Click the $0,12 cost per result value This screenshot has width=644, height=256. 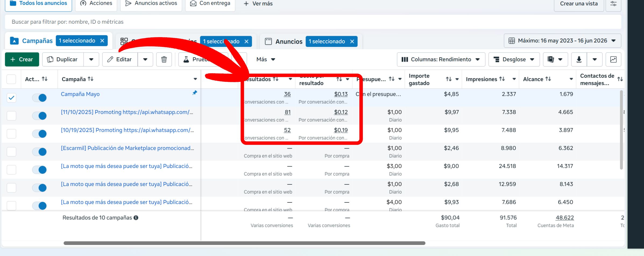341,112
